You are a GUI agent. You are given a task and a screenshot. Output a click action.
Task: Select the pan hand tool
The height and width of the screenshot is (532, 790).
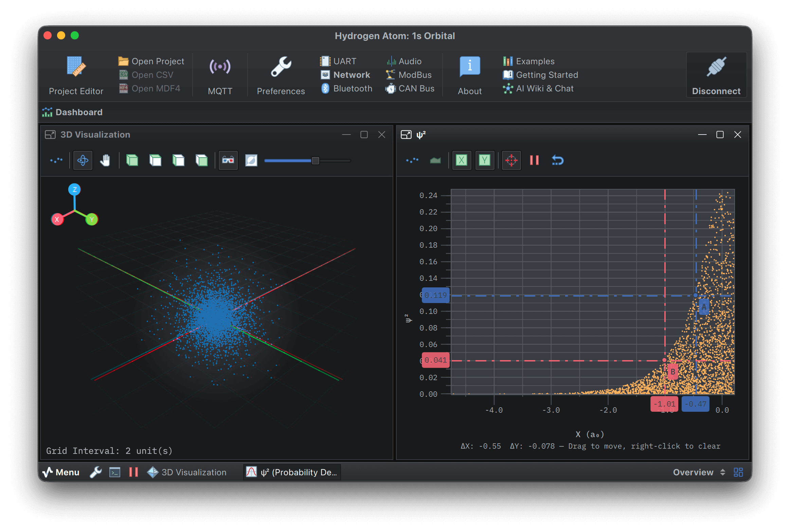[105, 160]
